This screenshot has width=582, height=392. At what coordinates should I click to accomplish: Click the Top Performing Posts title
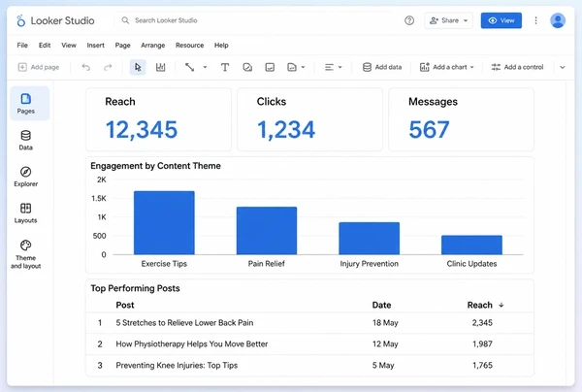click(135, 288)
